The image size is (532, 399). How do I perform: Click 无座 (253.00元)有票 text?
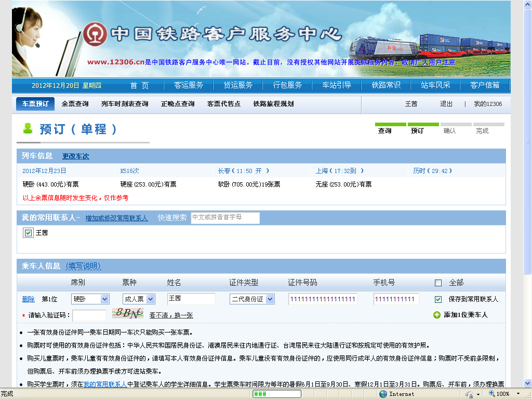344,184
